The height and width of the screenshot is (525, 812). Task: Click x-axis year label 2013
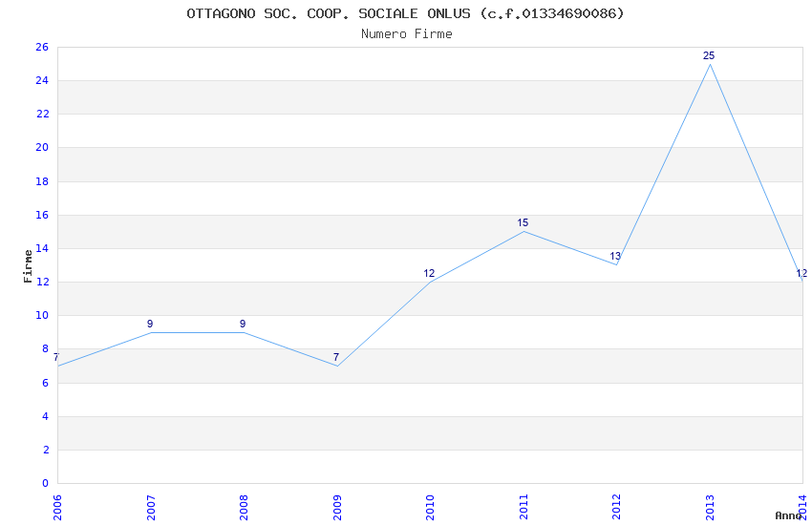click(710, 508)
